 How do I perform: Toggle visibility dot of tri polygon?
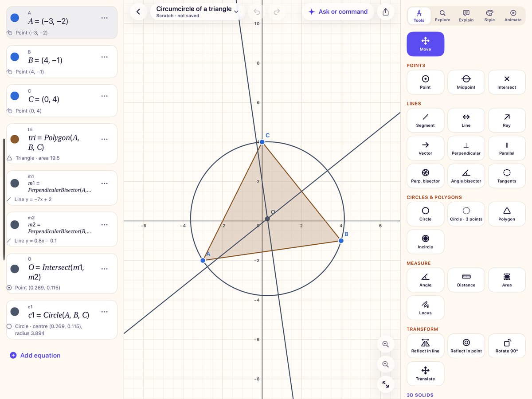tap(15, 139)
